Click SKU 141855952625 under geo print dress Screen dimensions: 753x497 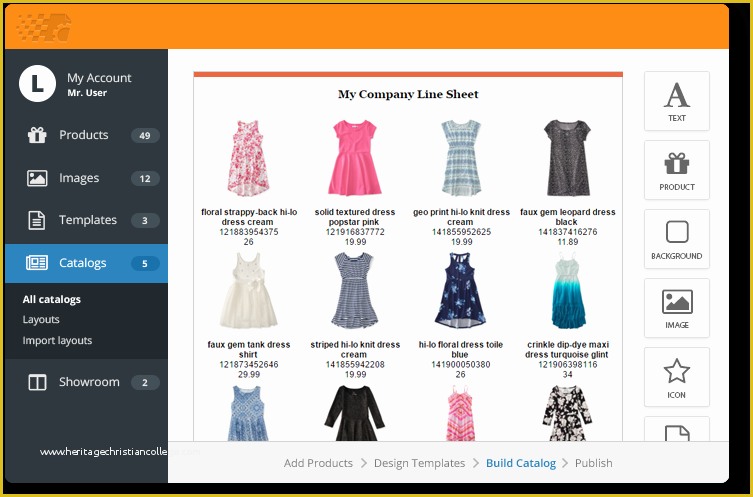(462, 232)
